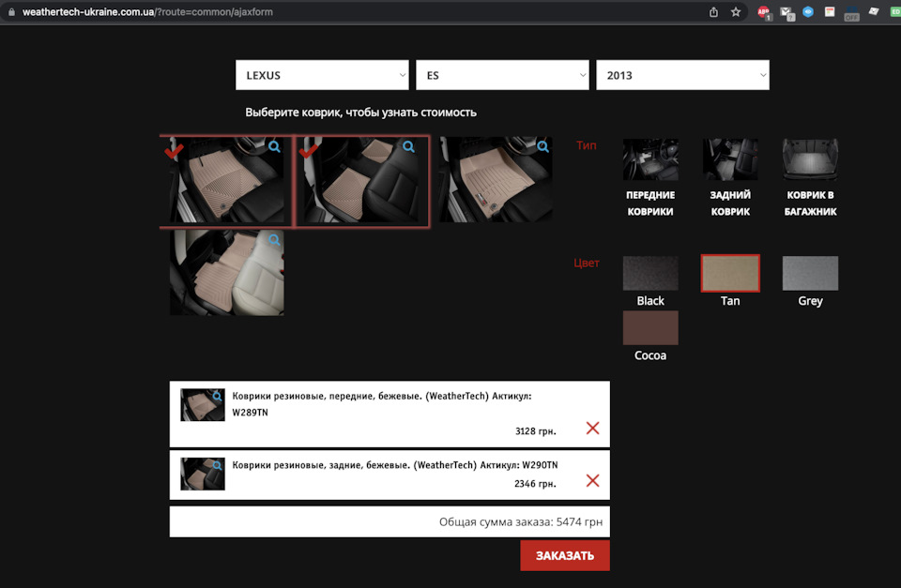Choose the Cocoa color swatch
The image size is (901, 588).
(x=650, y=328)
